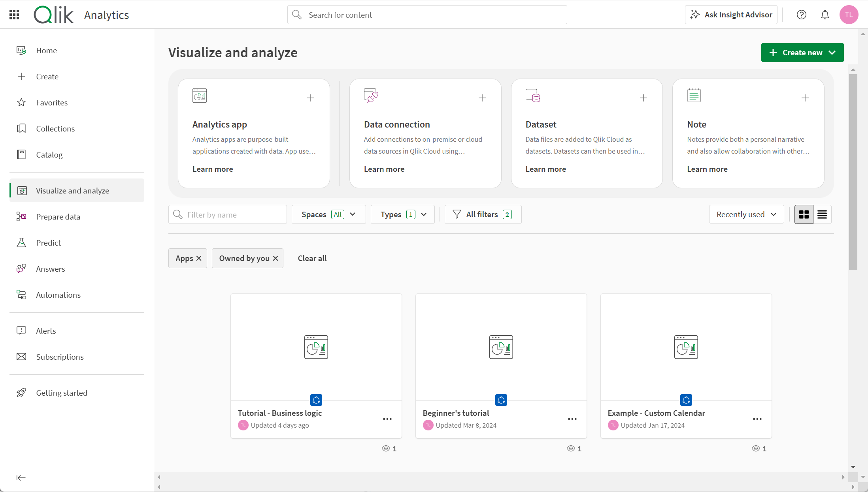Click plus icon on Dataset card

(x=643, y=98)
